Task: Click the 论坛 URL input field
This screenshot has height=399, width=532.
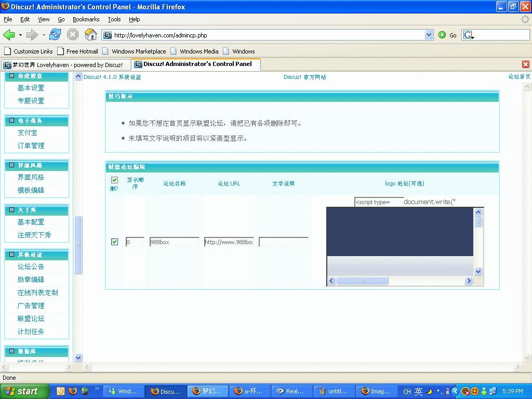Action: click(x=229, y=242)
